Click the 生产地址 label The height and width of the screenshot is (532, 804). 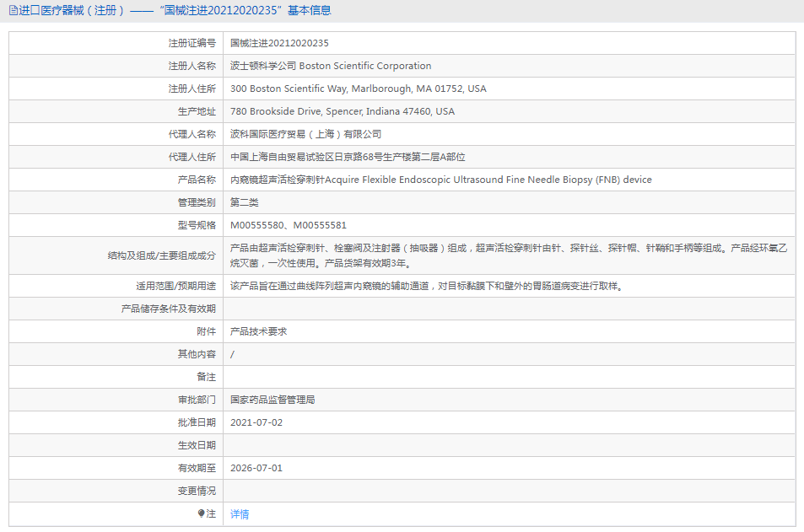click(197, 111)
